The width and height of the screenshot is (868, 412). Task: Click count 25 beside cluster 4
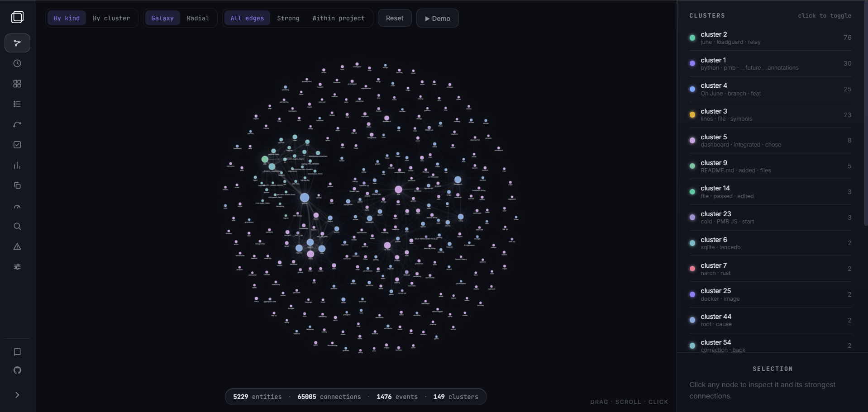tap(847, 89)
